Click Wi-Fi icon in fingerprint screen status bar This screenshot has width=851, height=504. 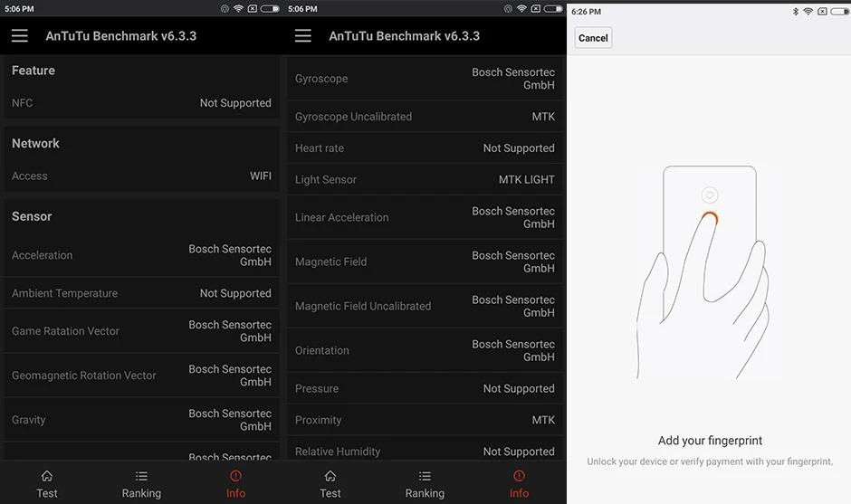pyautogui.click(x=808, y=12)
